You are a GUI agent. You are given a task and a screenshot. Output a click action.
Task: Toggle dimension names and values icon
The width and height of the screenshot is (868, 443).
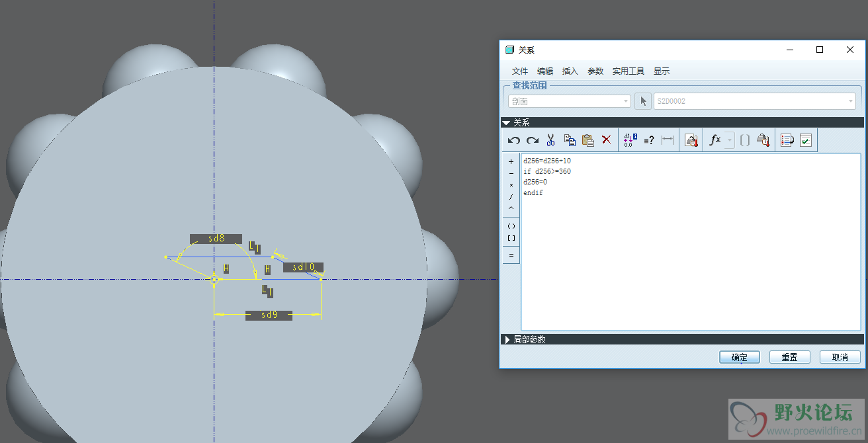[630, 140]
